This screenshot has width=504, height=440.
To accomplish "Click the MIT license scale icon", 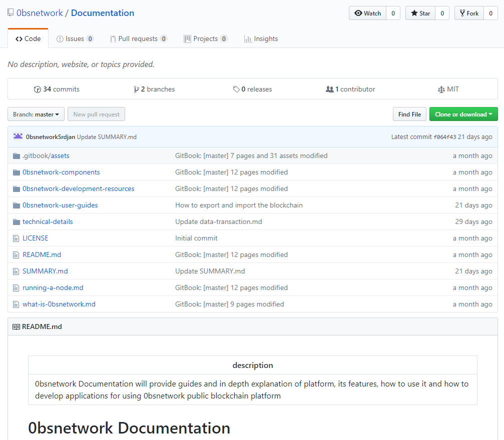I will coord(441,89).
